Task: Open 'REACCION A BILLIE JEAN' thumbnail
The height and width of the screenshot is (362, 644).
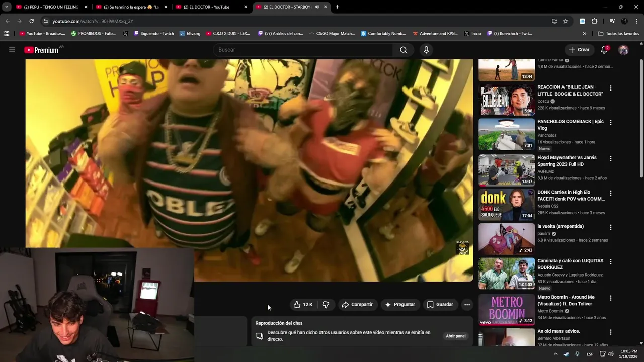Action: click(507, 100)
